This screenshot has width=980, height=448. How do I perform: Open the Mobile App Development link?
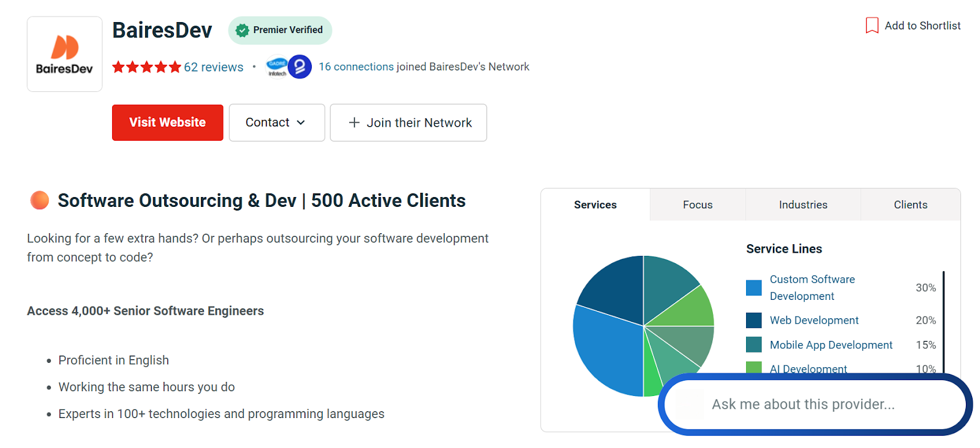tap(831, 345)
